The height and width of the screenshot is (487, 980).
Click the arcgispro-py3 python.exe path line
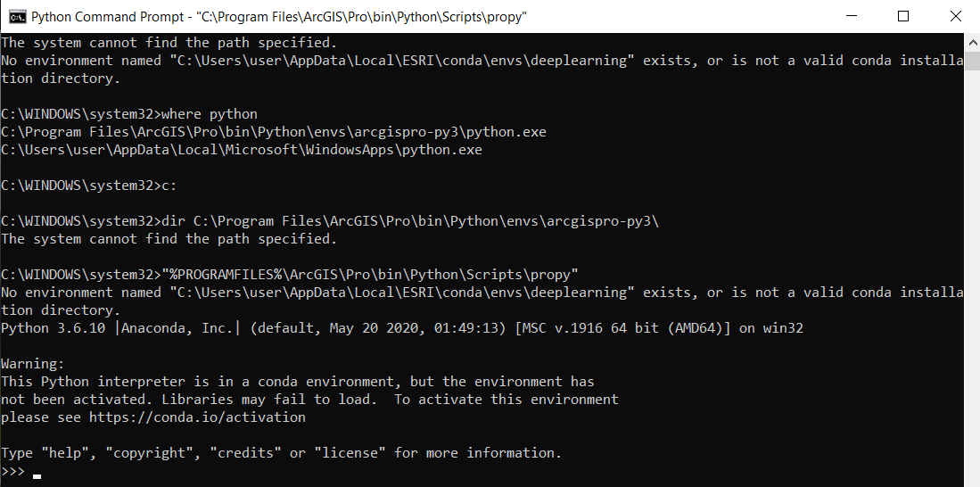click(273, 132)
